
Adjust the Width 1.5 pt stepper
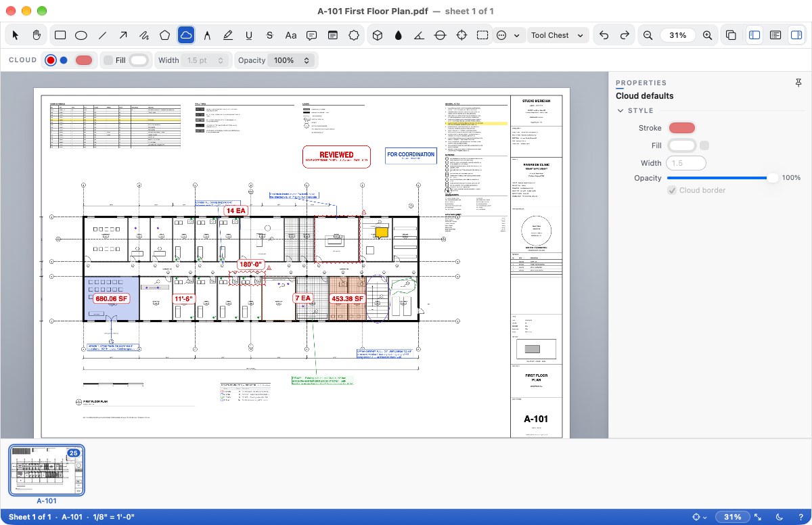coord(221,60)
